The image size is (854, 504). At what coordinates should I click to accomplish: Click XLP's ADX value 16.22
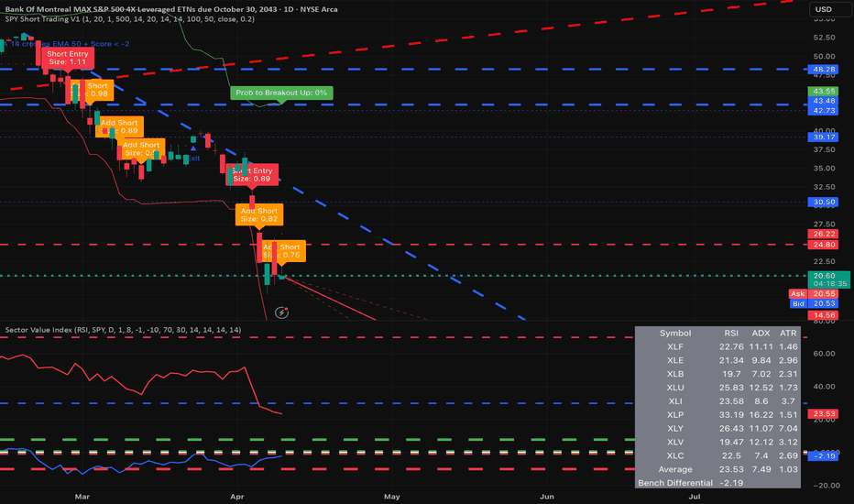[761, 414]
